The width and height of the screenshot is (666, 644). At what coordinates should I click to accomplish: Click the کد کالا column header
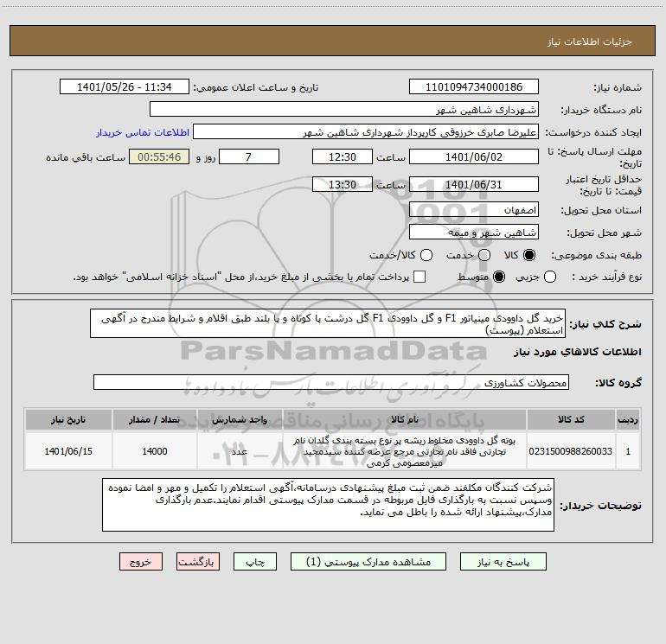point(571,419)
